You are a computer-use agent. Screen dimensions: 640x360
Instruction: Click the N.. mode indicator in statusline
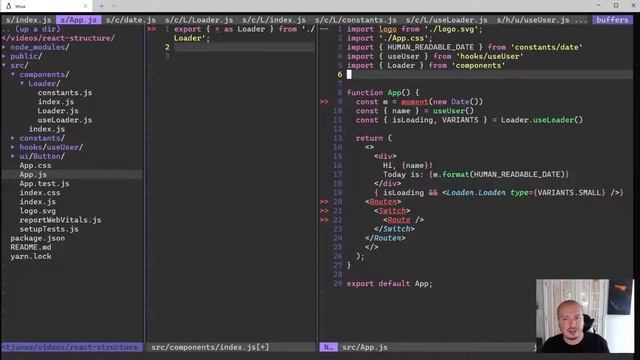329,347
